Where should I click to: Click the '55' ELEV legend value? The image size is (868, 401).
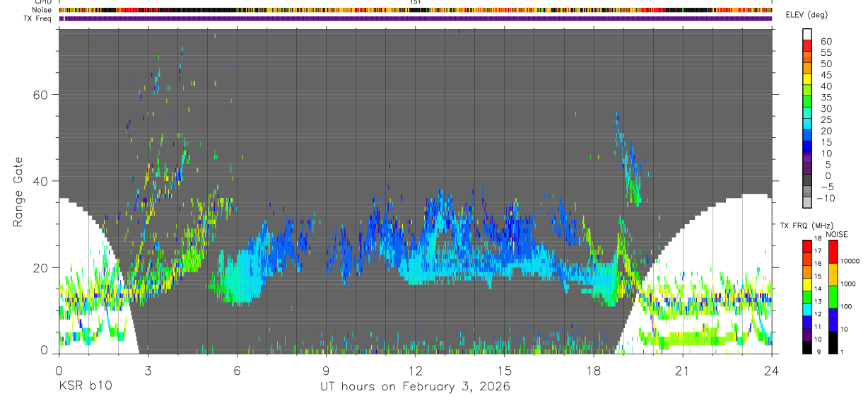(826, 53)
